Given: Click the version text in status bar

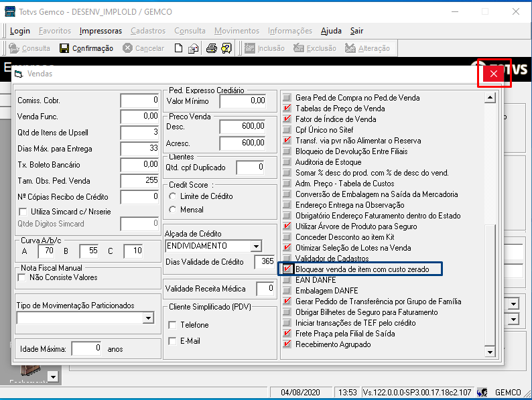Looking at the screenshot, I should pyautogui.click(x=417, y=393).
